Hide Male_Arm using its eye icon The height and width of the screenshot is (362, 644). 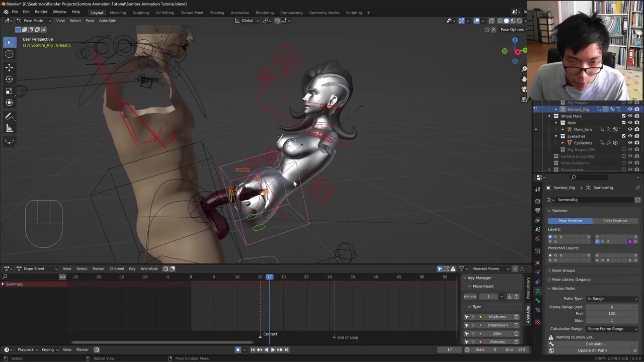click(630, 129)
